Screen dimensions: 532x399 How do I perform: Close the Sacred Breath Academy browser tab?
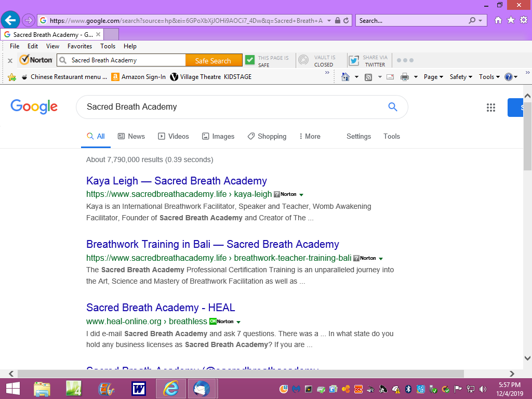click(98, 34)
